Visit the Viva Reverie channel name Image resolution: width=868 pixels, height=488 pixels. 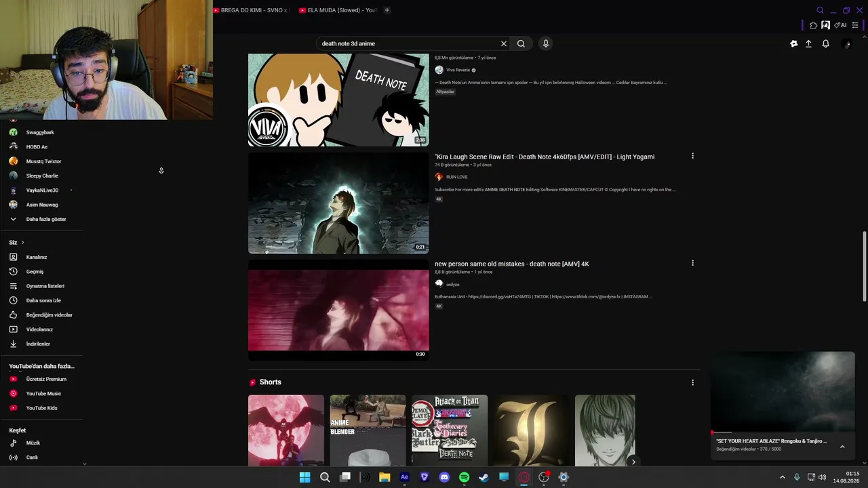tap(458, 70)
